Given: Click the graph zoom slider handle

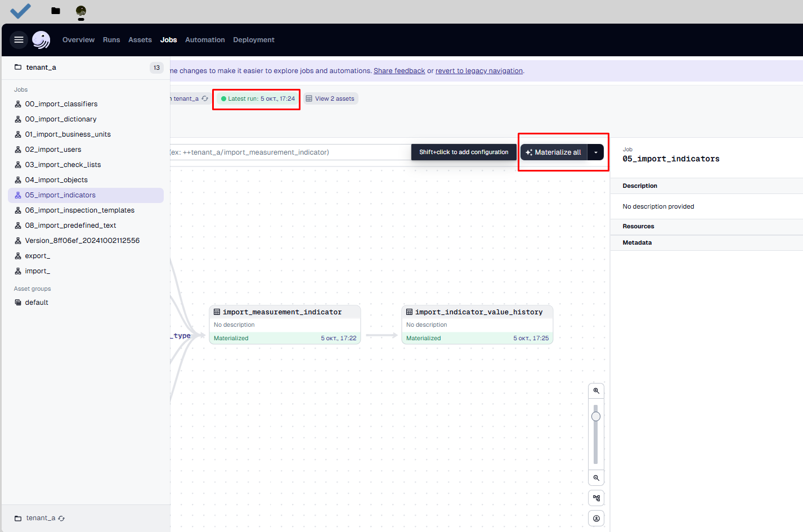Looking at the screenshot, I should coord(596,417).
